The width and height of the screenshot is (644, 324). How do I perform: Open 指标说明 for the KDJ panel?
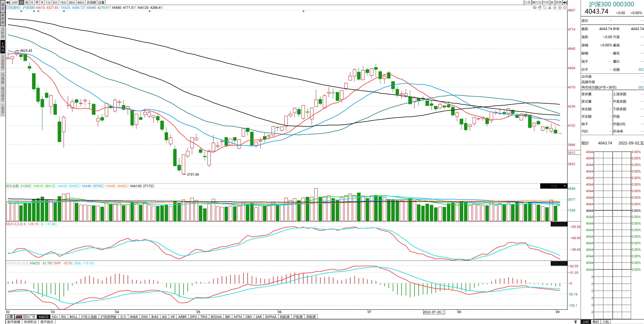[x=559, y=224]
